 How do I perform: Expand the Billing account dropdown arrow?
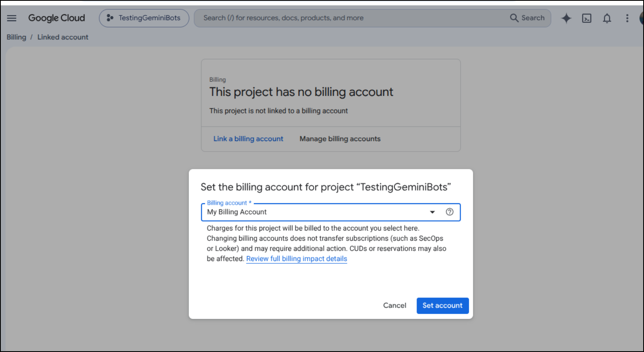(432, 212)
